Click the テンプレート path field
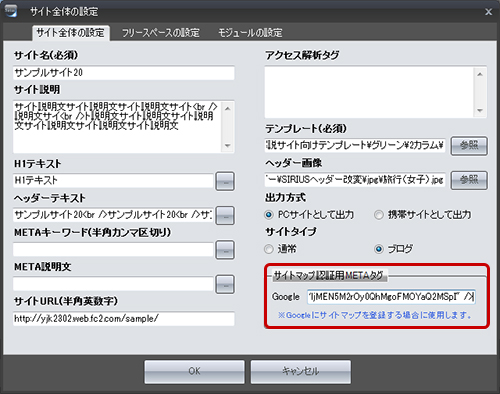Image resolution: width=500 pixels, height=394 pixels. tap(355, 145)
